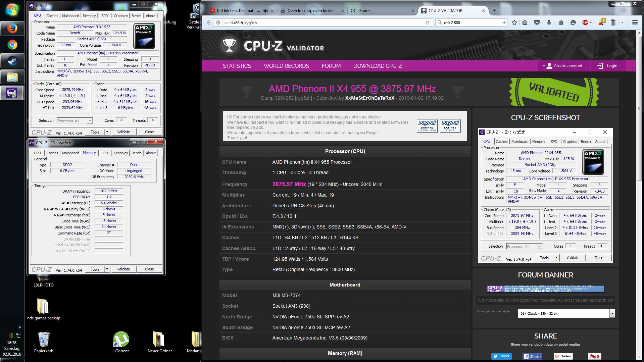
Task: Open a new Firefox tab
Action: tap(494, 11)
